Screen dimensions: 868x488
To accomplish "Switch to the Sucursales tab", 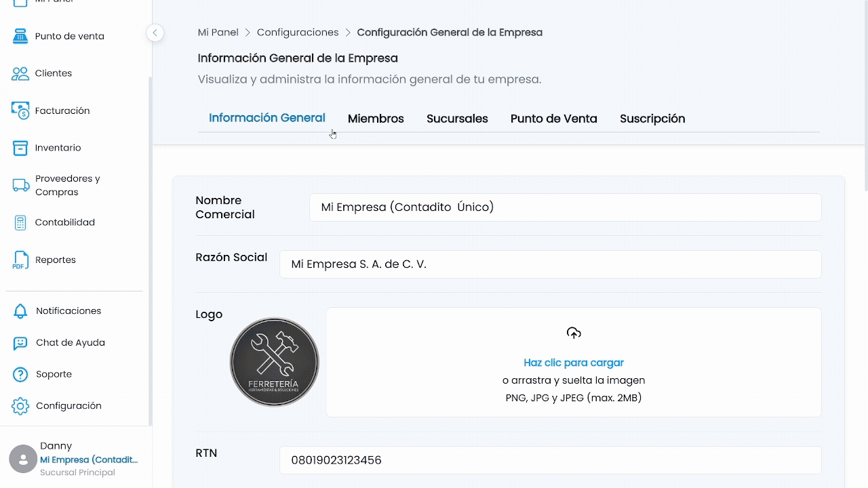I will [x=457, y=119].
